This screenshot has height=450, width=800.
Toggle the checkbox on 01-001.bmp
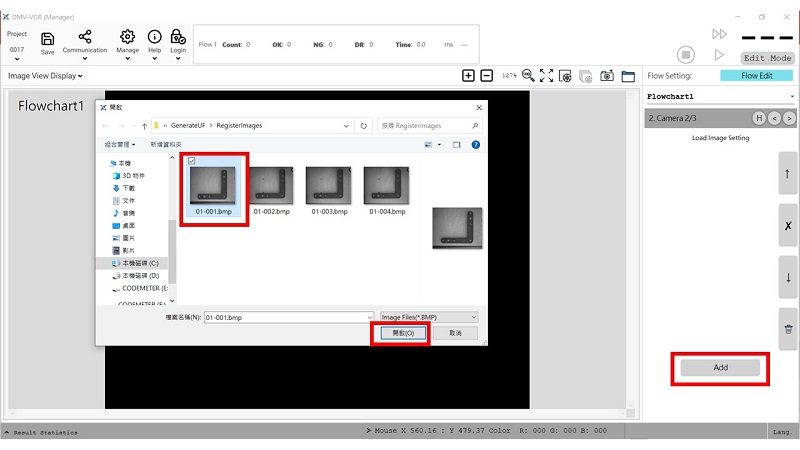tap(192, 161)
